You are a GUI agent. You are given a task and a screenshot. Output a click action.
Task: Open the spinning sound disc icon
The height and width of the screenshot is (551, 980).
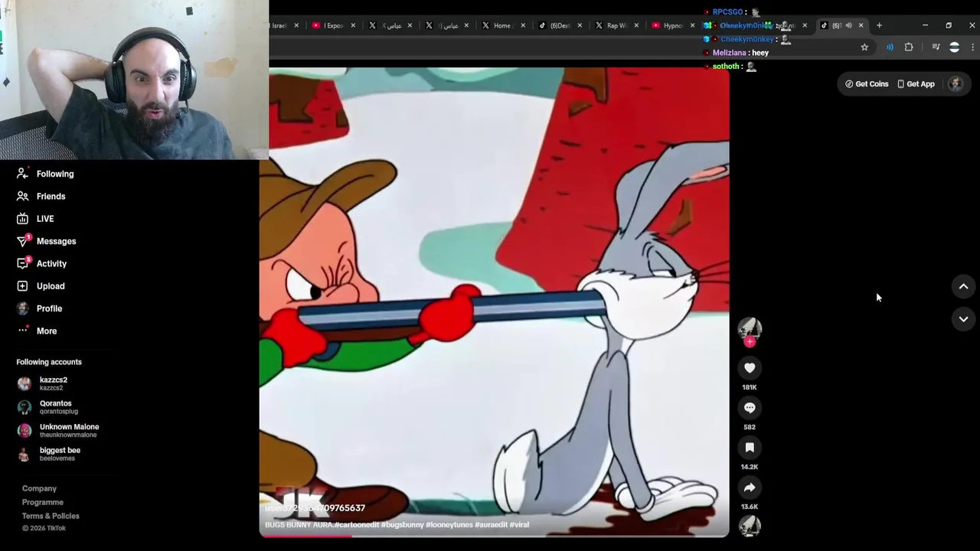pos(750,526)
